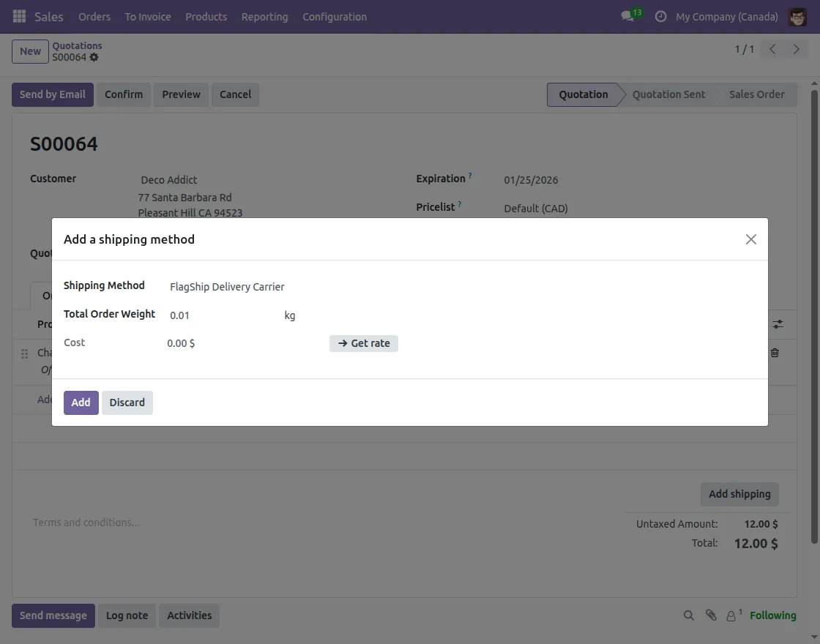Click the follower avatar icon near Following
Viewport: 820px width, 644px height.
[731, 615]
